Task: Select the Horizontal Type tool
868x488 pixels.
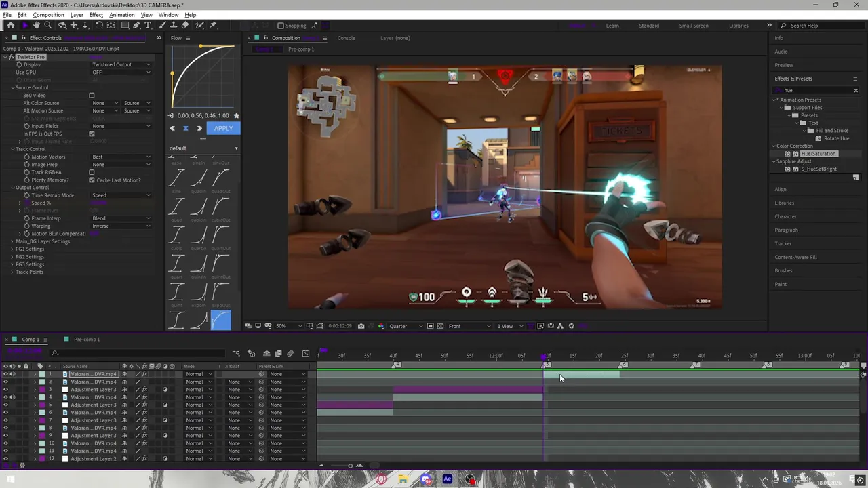Action: tap(148, 25)
